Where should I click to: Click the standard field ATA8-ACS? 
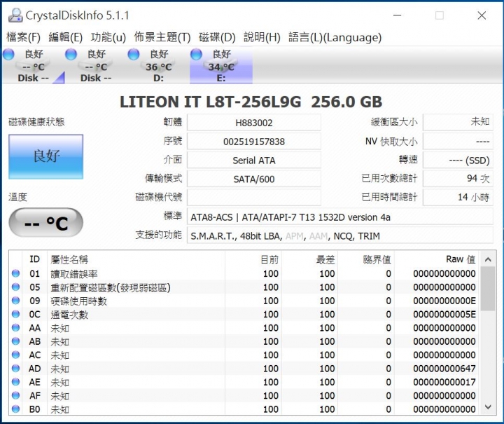(340, 217)
